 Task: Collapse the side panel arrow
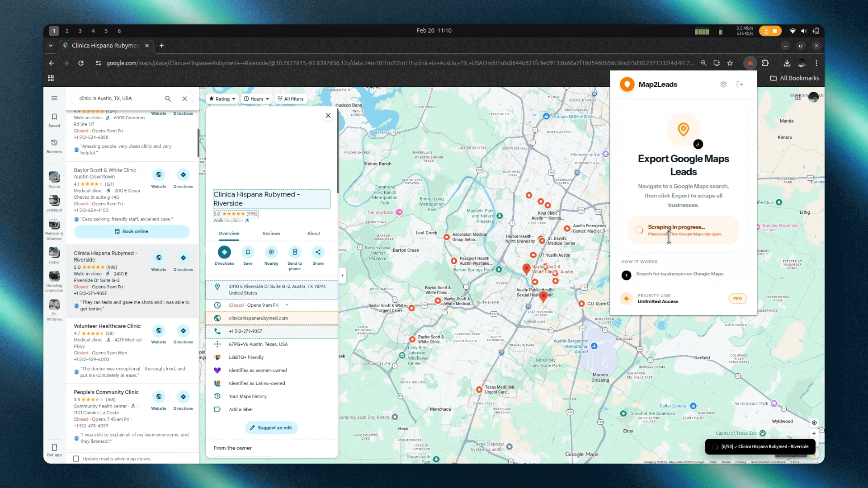(342, 275)
